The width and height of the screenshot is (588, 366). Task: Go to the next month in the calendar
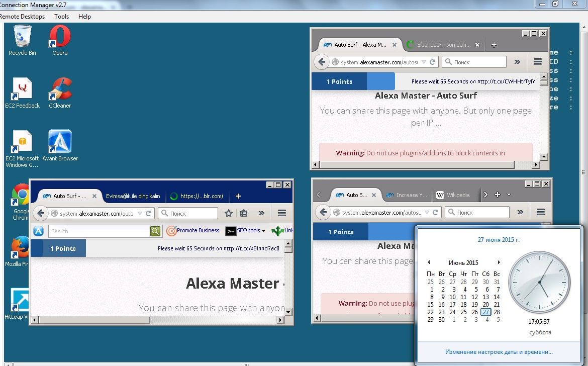tap(499, 262)
